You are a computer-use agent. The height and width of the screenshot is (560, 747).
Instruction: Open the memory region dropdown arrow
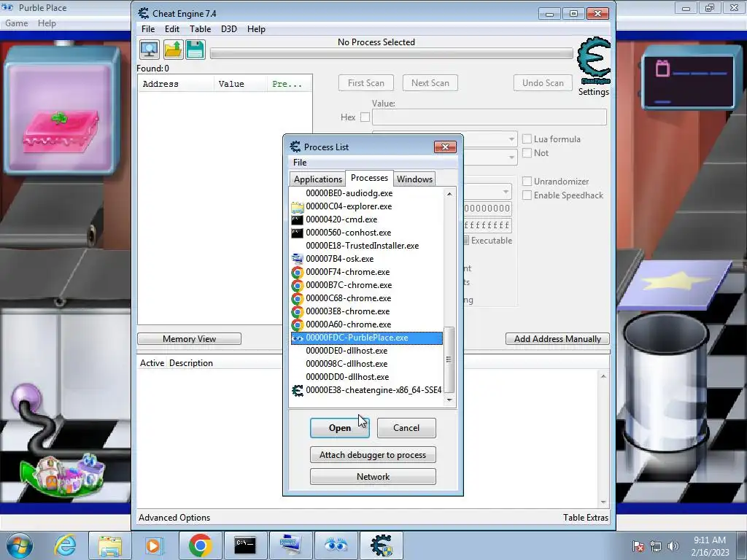[x=506, y=192]
